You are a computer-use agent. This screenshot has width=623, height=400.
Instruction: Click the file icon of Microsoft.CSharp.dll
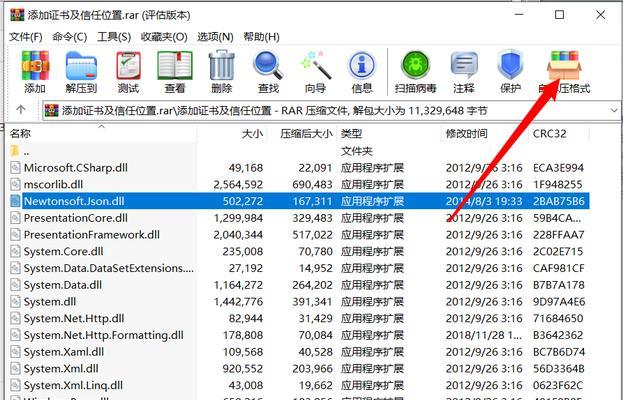point(15,168)
